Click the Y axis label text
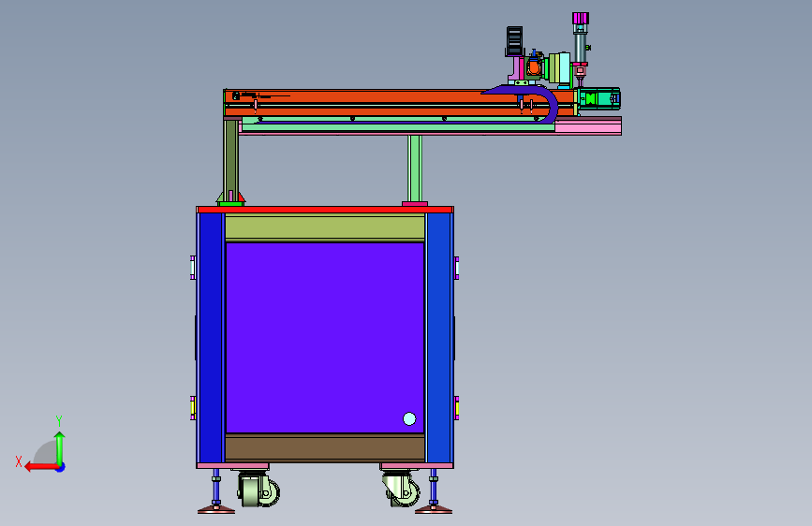The height and width of the screenshot is (526, 812). 59,420
